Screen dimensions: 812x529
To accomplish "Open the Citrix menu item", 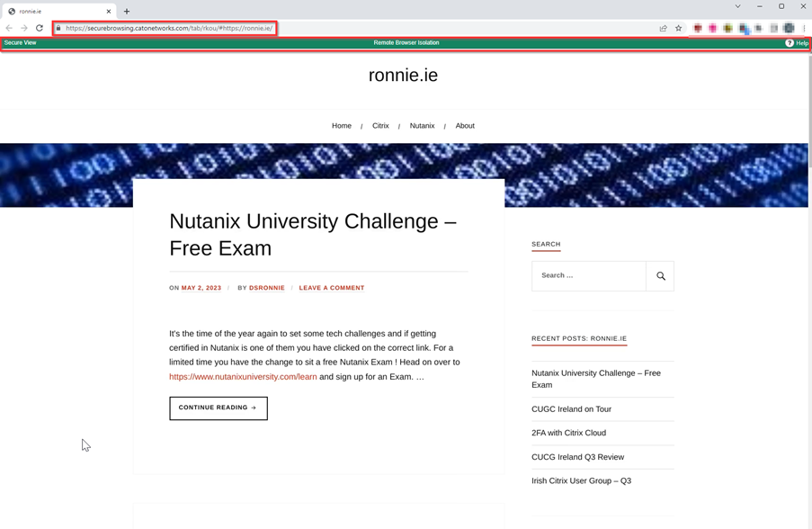I will click(380, 126).
